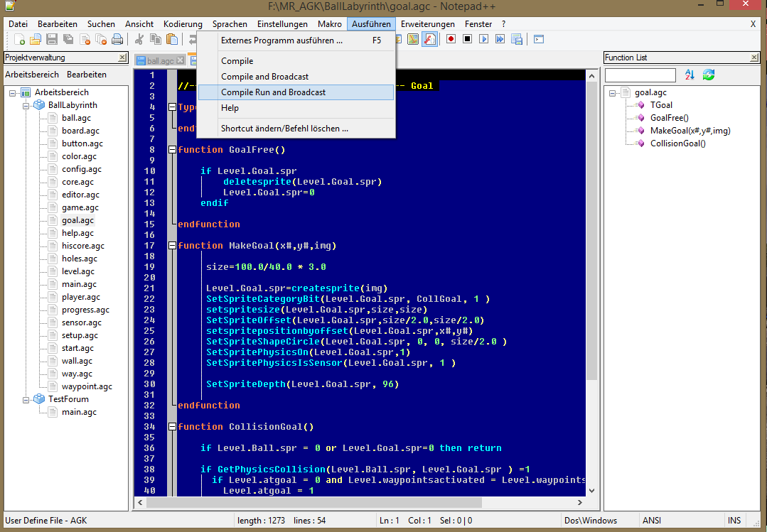Collapse the Arbeitsbereich tree root
767x532 pixels.
click(x=12, y=92)
